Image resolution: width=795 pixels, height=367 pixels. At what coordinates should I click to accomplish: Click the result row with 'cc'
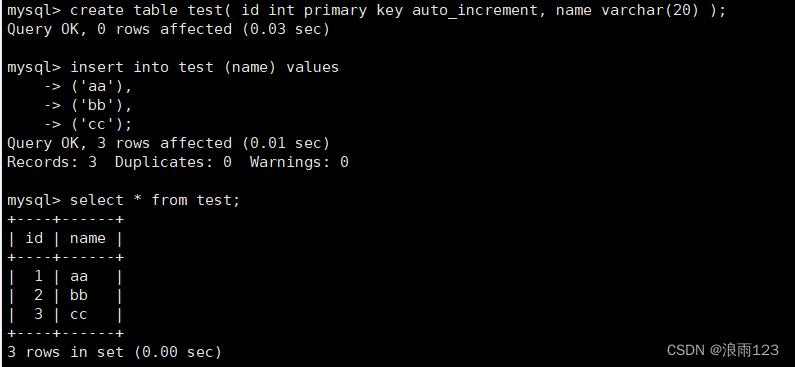[x=65, y=314]
